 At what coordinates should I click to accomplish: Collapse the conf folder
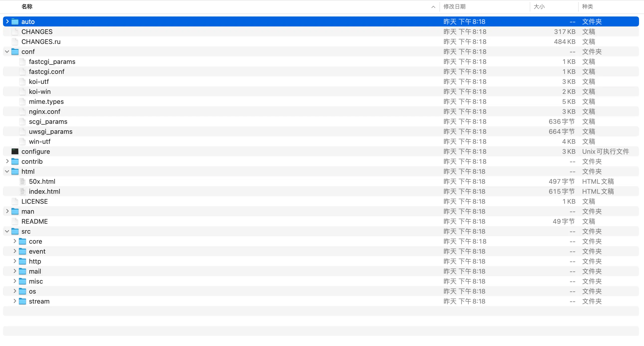(7, 51)
